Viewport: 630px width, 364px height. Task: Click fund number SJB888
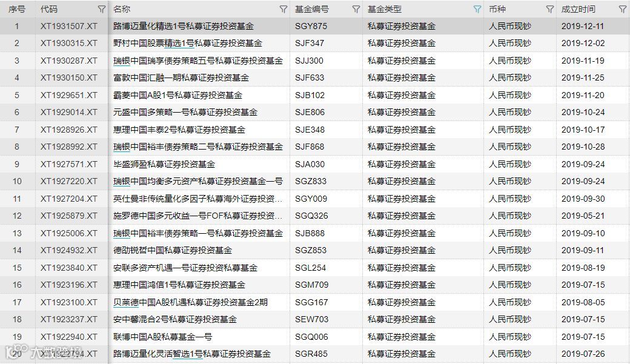pyautogui.click(x=310, y=233)
